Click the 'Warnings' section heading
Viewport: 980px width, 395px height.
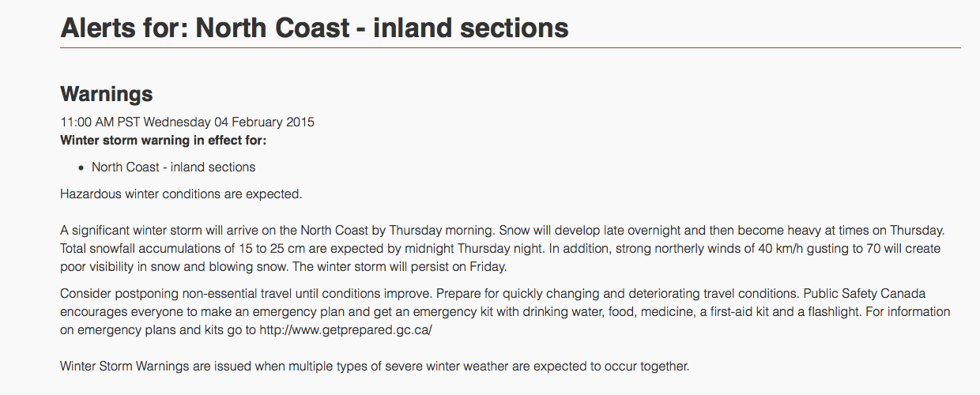(107, 94)
